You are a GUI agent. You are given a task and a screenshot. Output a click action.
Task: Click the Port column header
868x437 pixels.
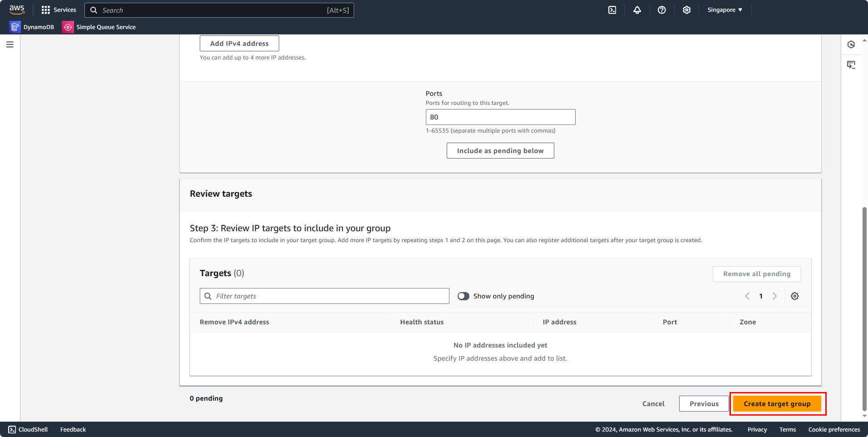[x=670, y=322]
